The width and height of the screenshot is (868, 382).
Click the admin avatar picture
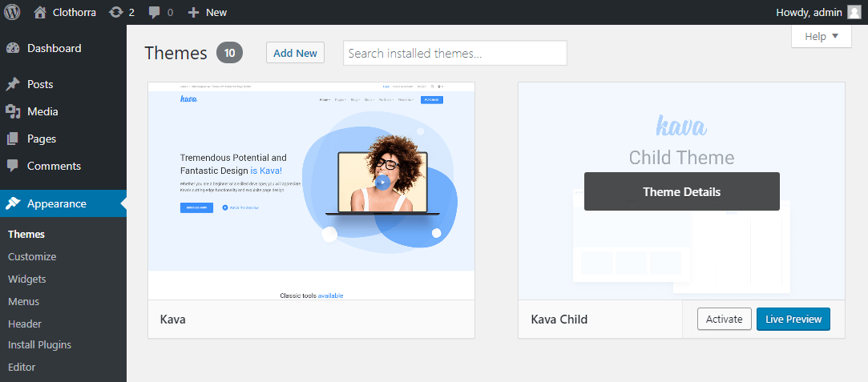[x=854, y=12]
